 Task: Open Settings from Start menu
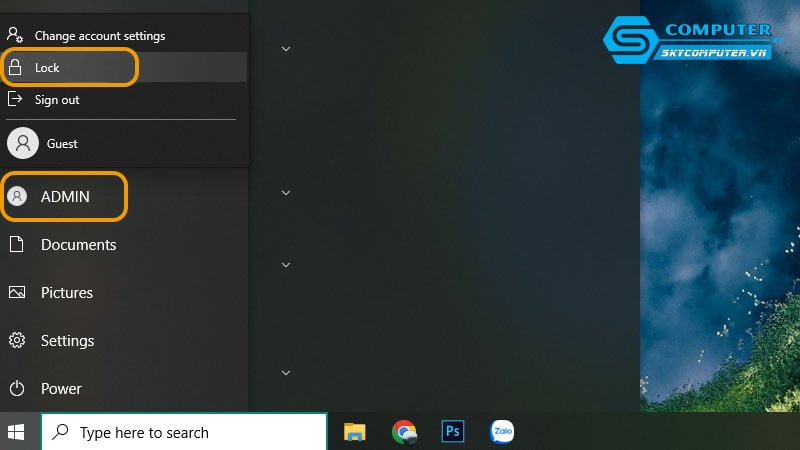click(123, 340)
